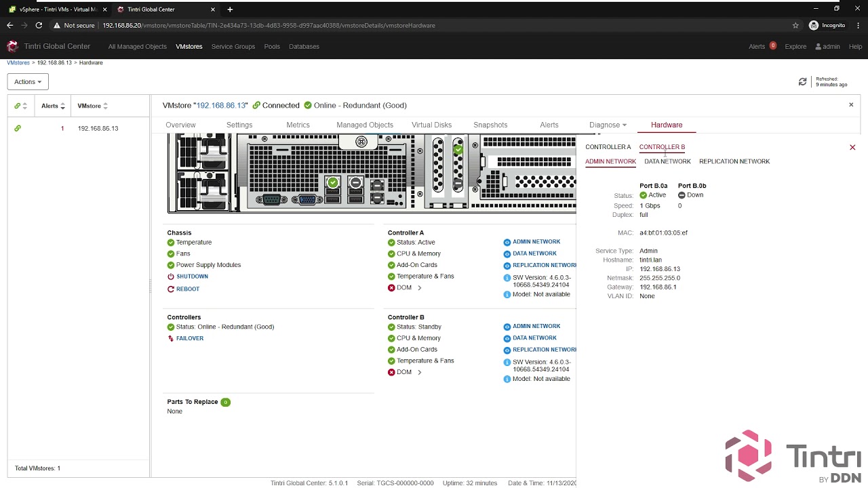
Task: Select Controller A in side panel
Action: pos(608,147)
